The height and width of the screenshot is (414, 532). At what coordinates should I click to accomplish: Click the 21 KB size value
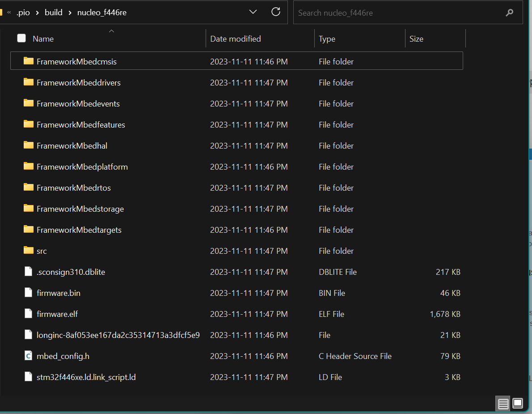tap(450, 335)
